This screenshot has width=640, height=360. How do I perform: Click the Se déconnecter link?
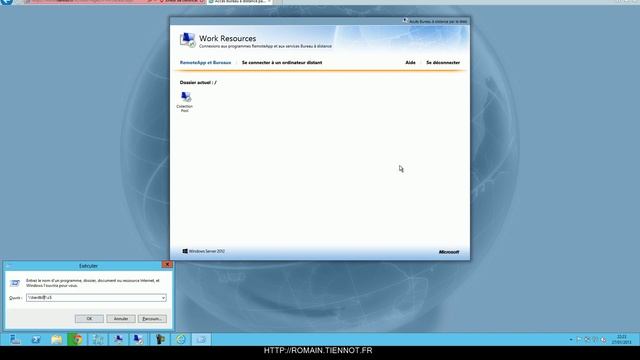(443, 62)
